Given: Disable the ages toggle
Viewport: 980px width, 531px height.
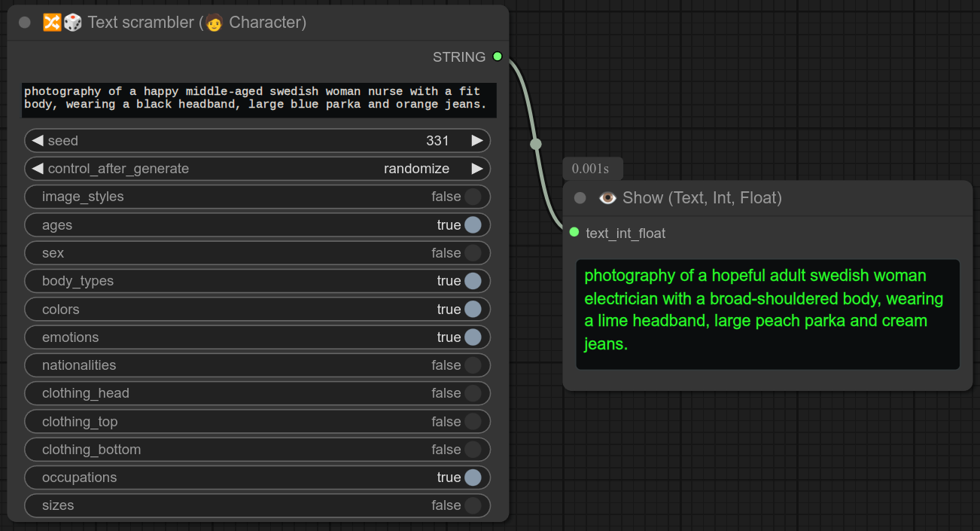Looking at the screenshot, I should point(472,224).
